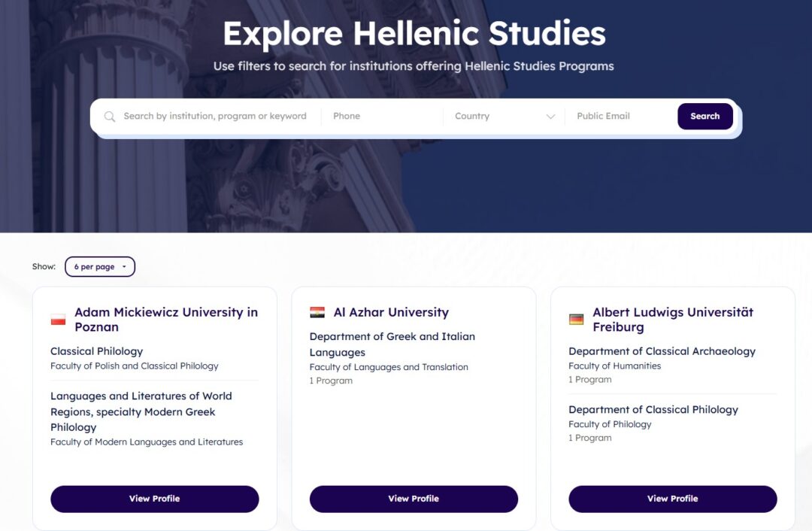Open the 6 per page dropdown
The width and height of the screenshot is (812, 531).
click(x=100, y=267)
